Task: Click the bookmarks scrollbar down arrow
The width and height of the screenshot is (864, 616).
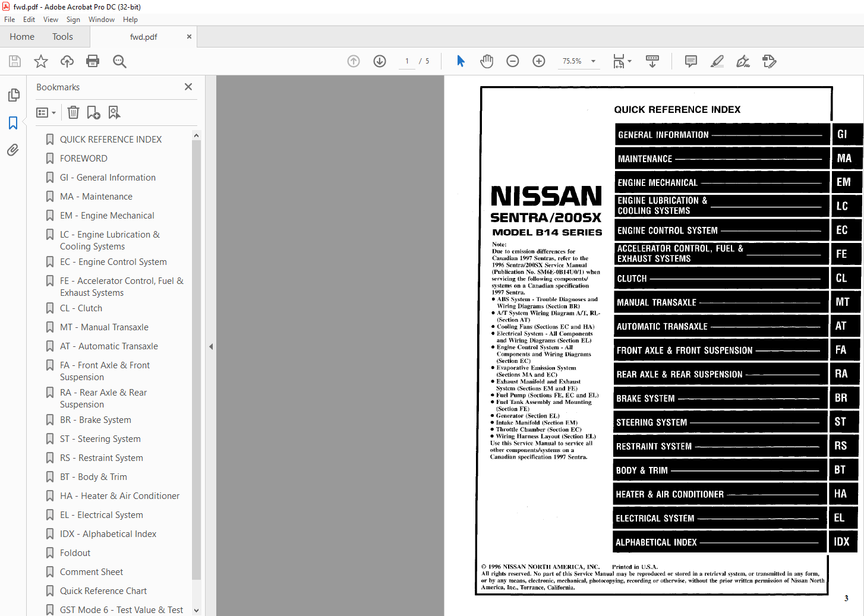Action: (196, 610)
